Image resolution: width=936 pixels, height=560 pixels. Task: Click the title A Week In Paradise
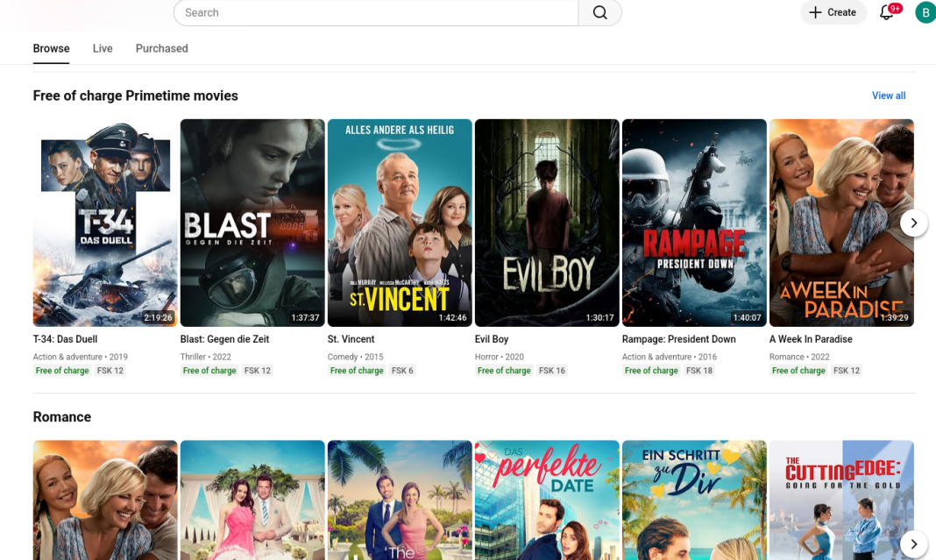point(811,339)
